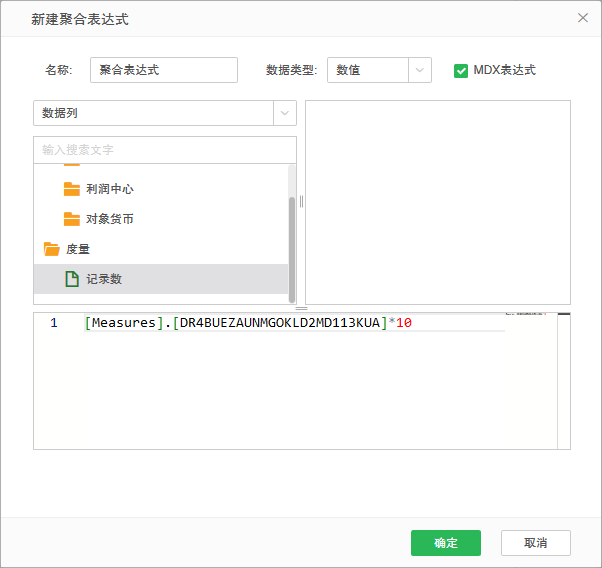Close the 新建聚合表达式 dialog
The height and width of the screenshot is (568, 602).
583,18
